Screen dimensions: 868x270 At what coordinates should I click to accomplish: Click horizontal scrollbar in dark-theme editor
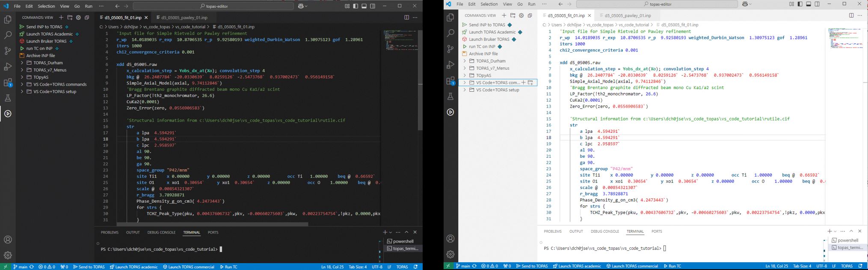pos(212,224)
